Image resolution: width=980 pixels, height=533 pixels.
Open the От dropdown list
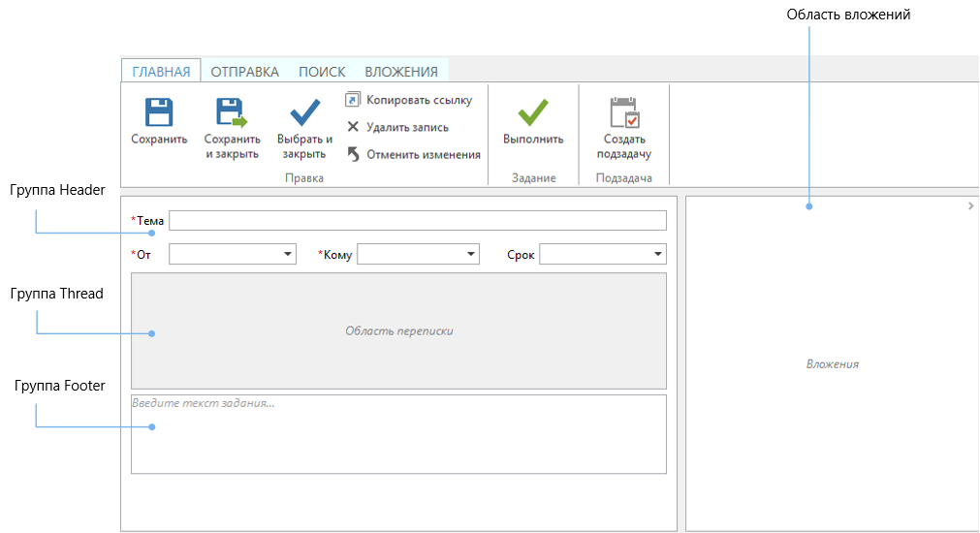(x=288, y=254)
